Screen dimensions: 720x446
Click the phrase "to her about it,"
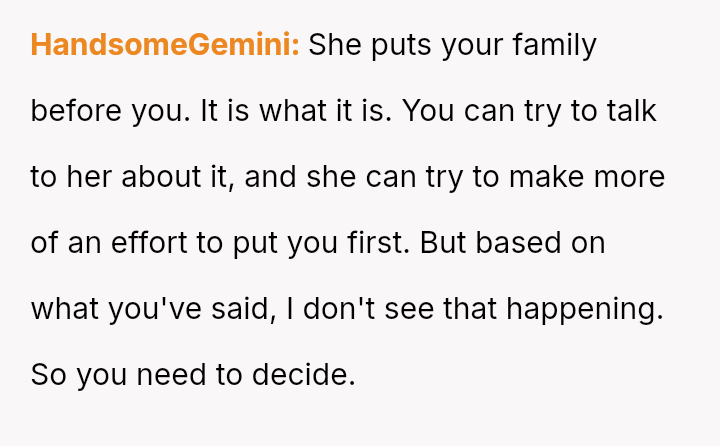point(133,177)
